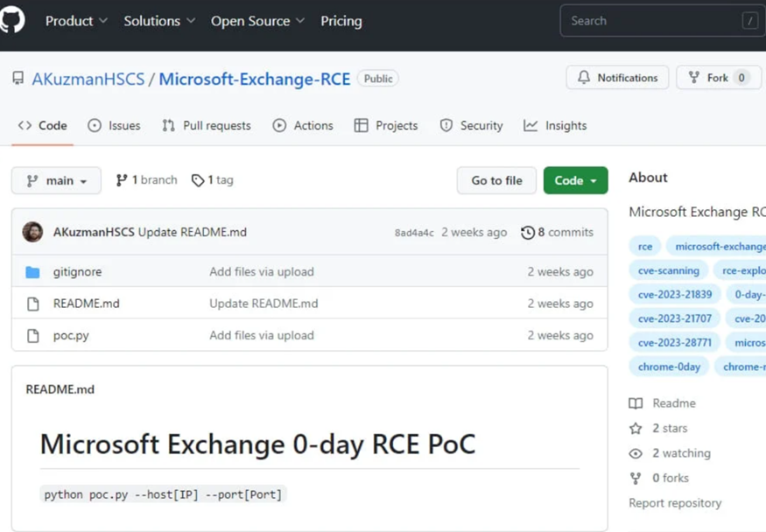Open the Security tab

tap(471, 126)
